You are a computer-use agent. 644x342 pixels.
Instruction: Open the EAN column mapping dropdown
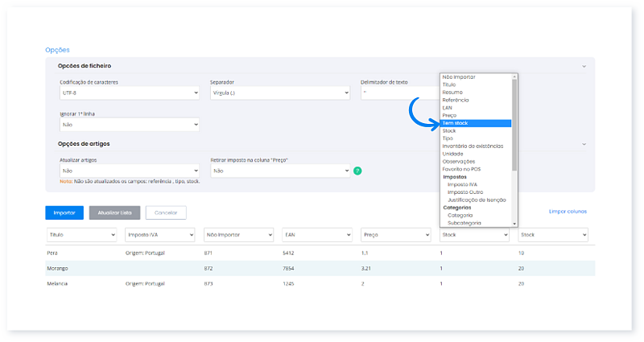[316, 235]
